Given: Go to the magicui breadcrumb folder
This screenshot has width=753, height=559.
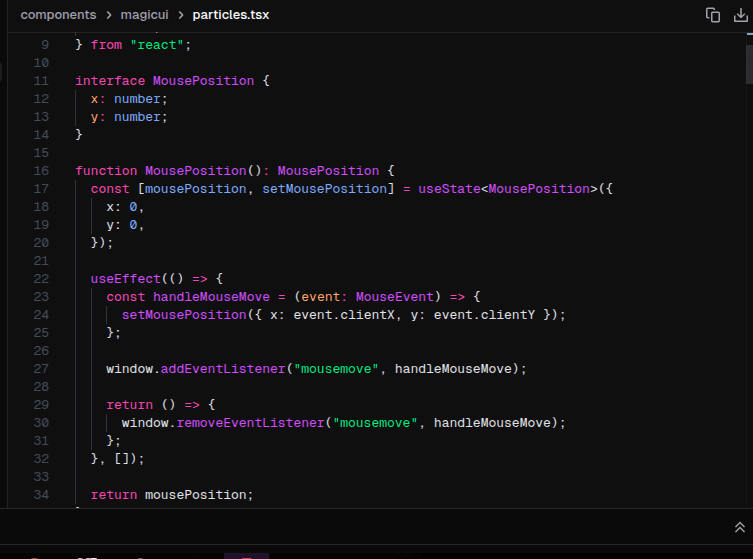Looking at the screenshot, I should point(145,16).
